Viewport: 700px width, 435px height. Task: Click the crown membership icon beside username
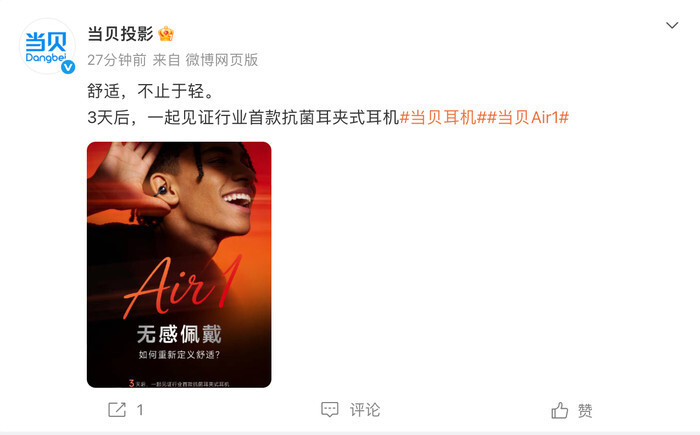166,33
